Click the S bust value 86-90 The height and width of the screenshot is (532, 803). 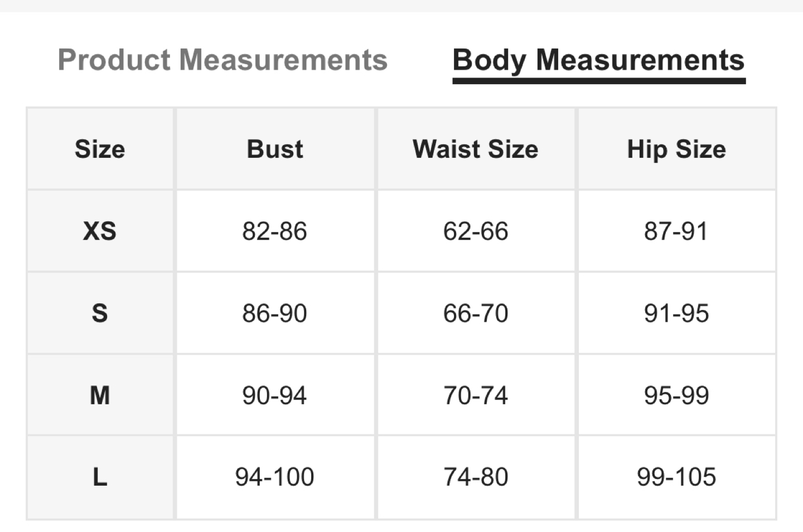[274, 313]
